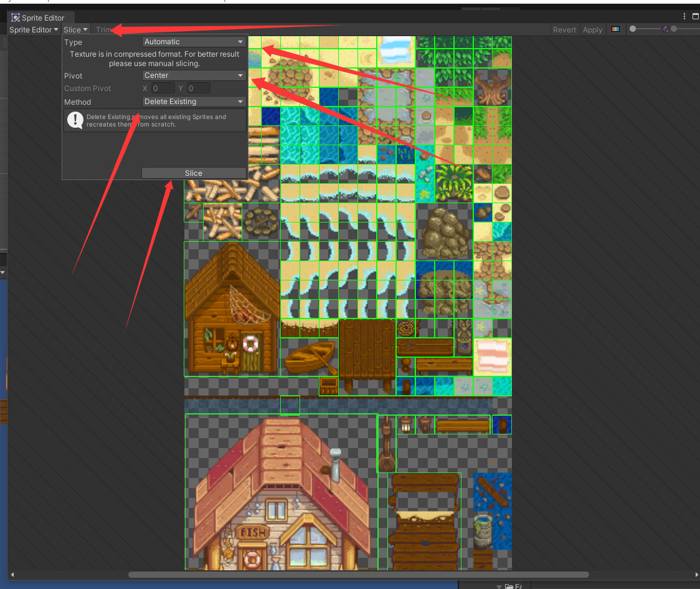Click the folder icon at bottom right
This screenshot has height=589, width=700.
(x=508, y=586)
